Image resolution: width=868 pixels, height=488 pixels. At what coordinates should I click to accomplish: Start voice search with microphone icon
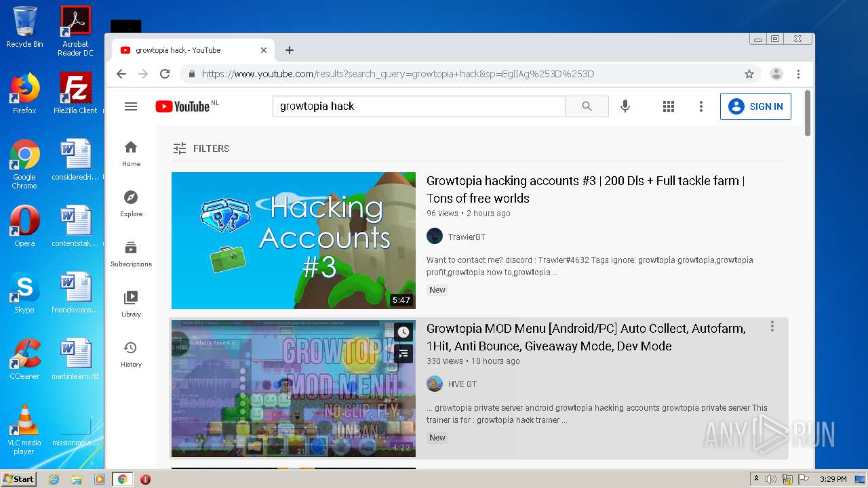coord(625,106)
